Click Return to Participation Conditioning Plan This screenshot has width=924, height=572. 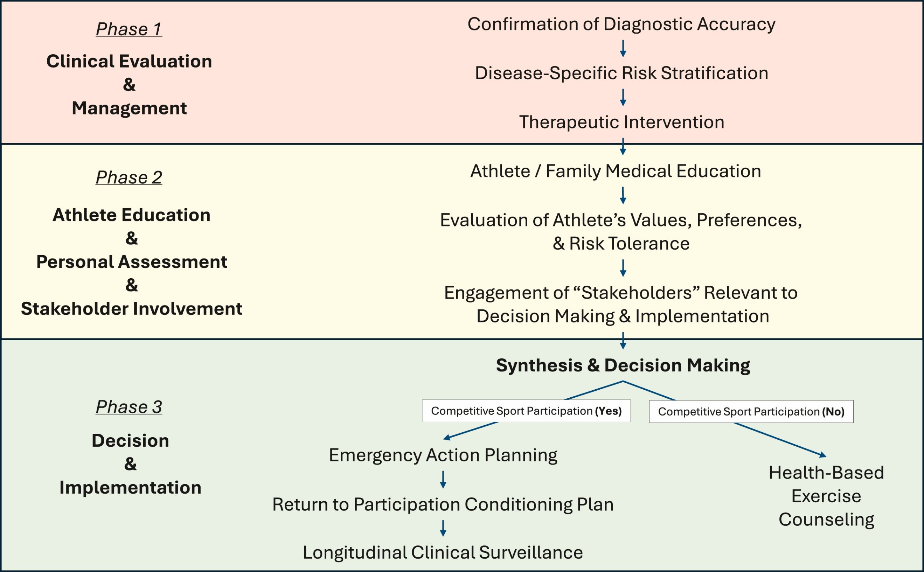pos(443,505)
